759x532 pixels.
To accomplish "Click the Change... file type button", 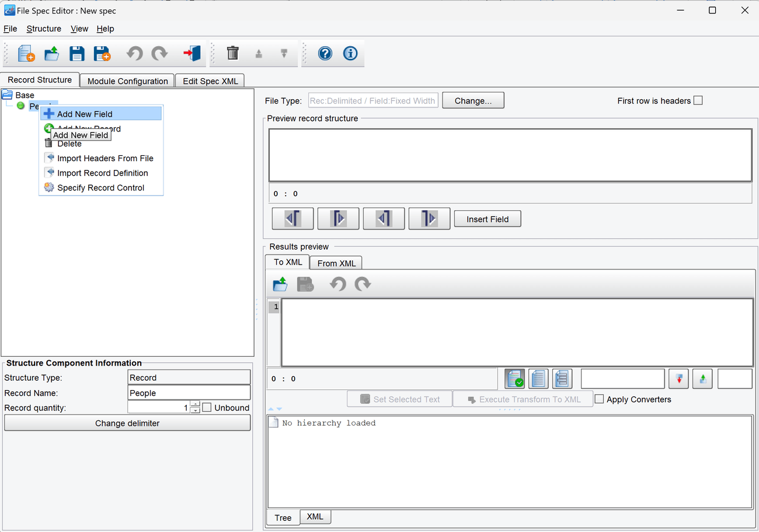I will pos(473,100).
